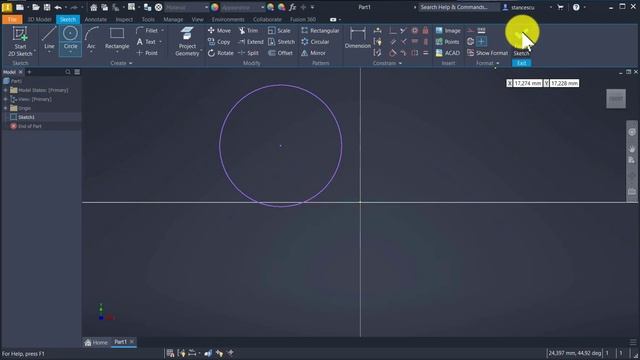Switch to the Annotate tab
The height and width of the screenshot is (360, 640).
(96, 19)
